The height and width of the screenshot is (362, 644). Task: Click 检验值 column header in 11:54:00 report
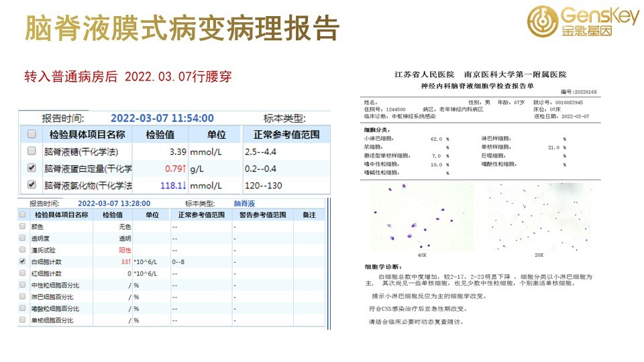point(160,135)
